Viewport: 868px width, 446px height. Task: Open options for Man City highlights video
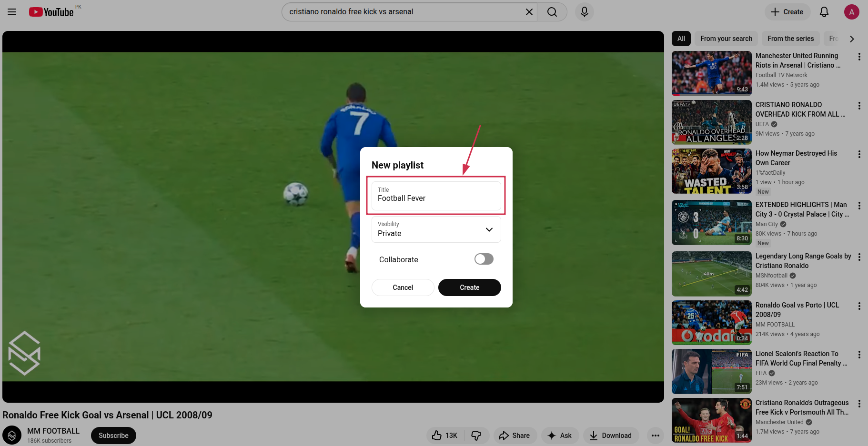859,206
